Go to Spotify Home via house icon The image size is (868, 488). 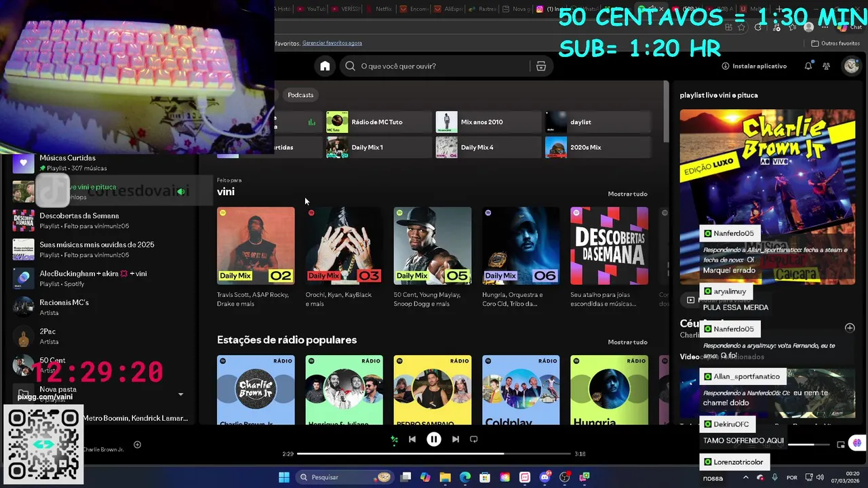[x=325, y=66]
